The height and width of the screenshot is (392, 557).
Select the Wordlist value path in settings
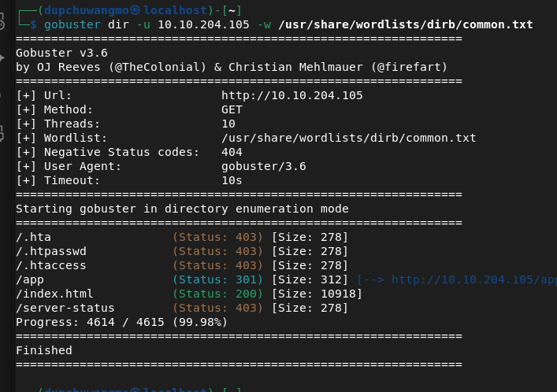point(348,138)
